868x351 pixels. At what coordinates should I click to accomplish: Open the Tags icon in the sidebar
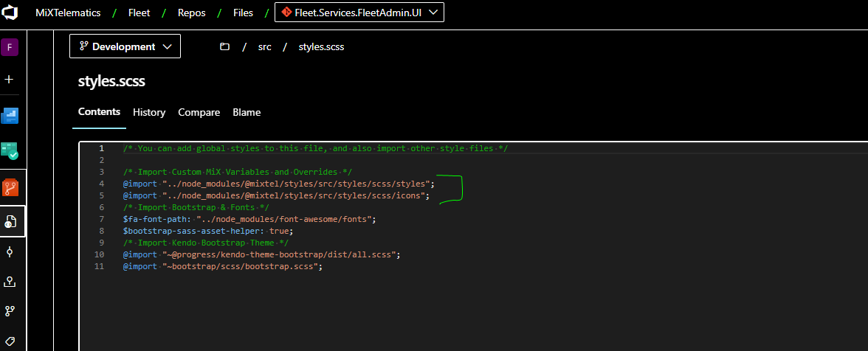coord(10,340)
